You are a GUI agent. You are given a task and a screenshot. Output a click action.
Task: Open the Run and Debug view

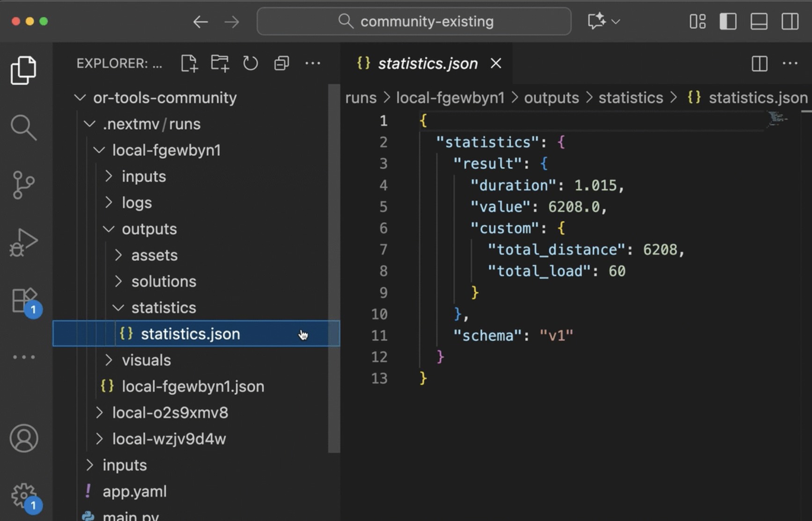23,242
